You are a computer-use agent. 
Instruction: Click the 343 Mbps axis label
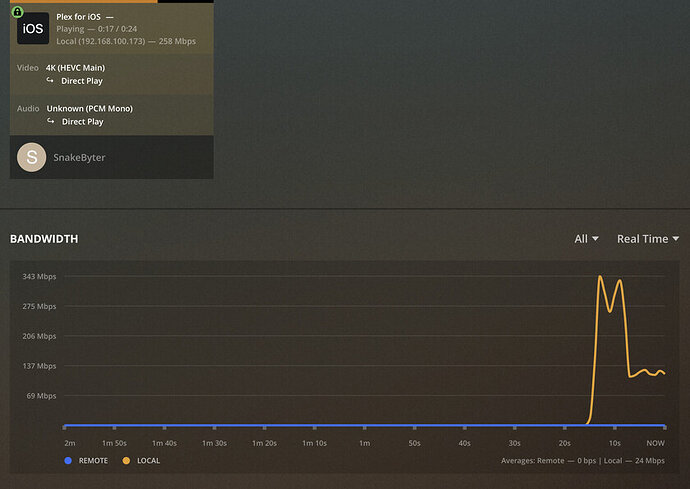point(39,276)
